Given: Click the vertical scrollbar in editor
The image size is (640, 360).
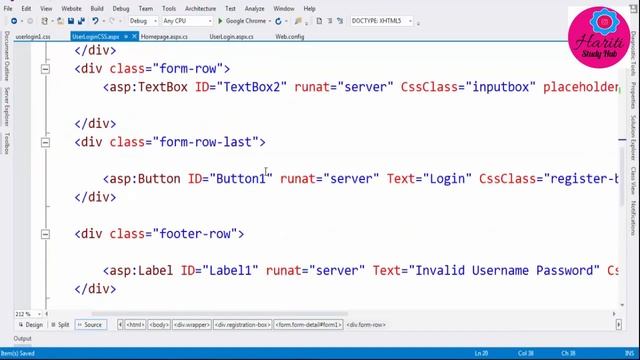Looking at the screenshot, I should 622,176.
